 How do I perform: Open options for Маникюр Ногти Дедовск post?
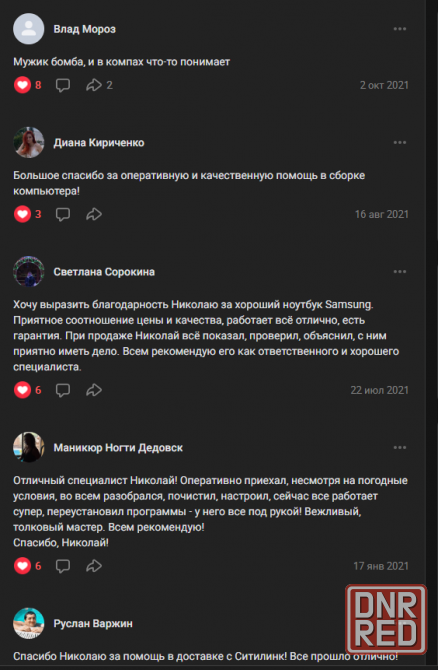point(400,448)
